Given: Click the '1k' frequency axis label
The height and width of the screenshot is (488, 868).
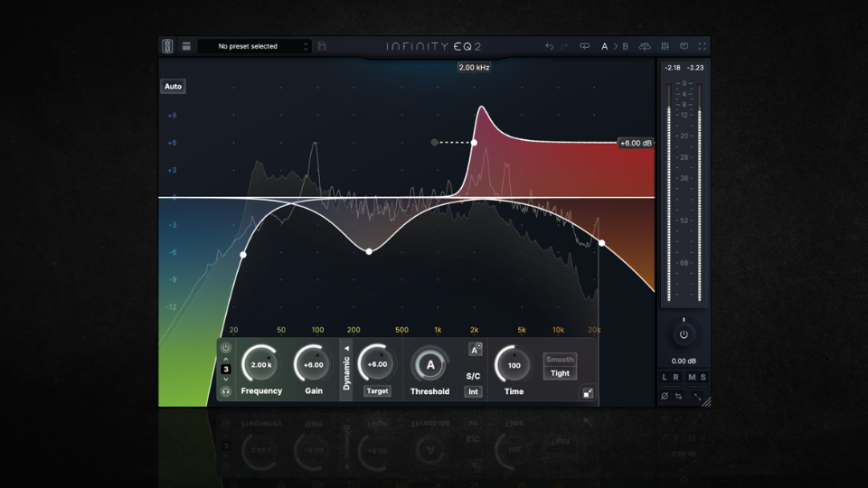Looking at the screenshot, I should pos(438,330).
